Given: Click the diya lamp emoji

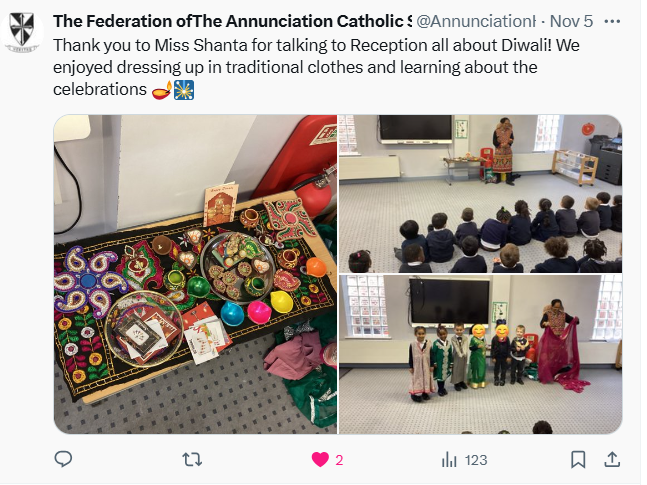Looking at the screenshot, I should click(162, 90).
